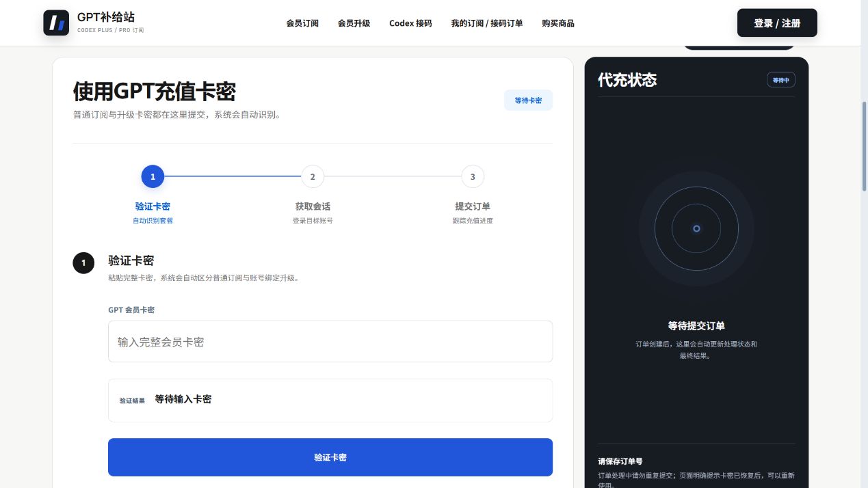868x488 pixels.
Task: Click the black number 1 section badge
Action: click(83, 262)
